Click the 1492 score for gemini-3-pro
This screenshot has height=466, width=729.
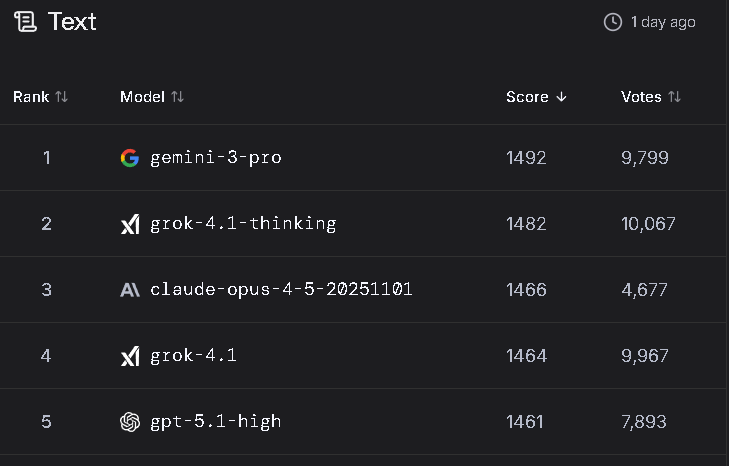526,158
